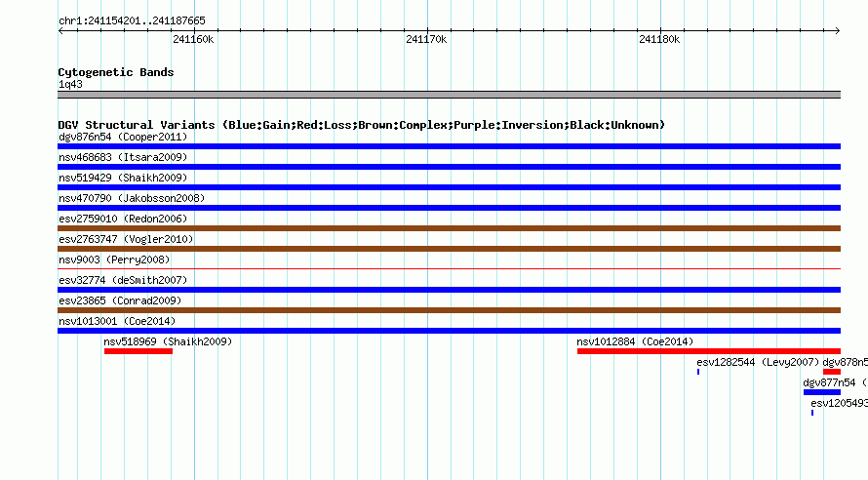Click brown complex bar of esv2759010
The height and width of the screenshot is (480, 868).
[x=449, y=228]
